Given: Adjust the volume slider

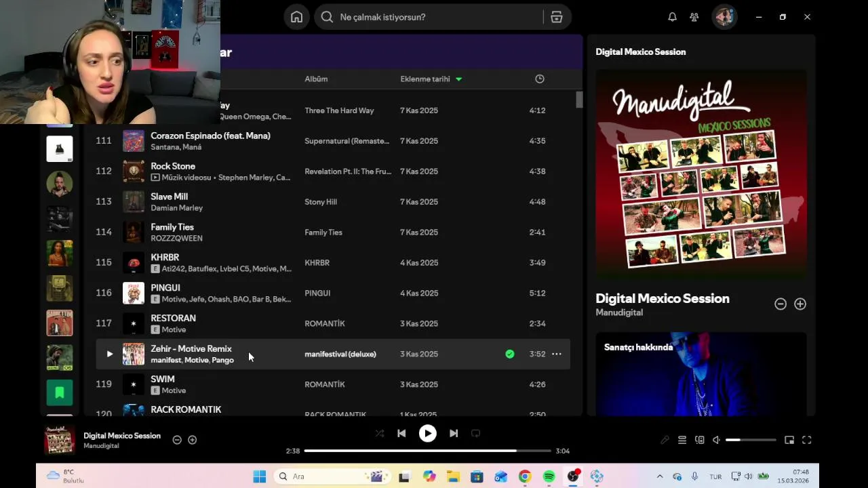Looking at the screenshot, I should coord(751,440).
